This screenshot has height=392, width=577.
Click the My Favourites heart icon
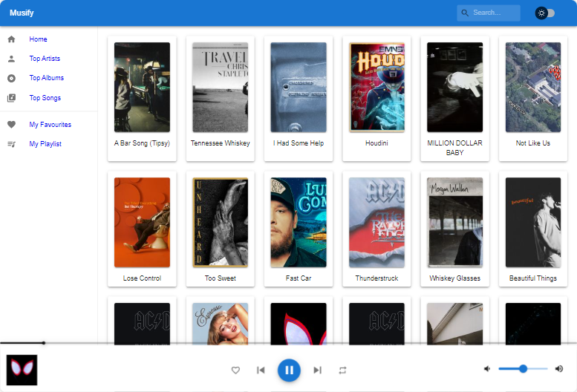click(11, 125)
